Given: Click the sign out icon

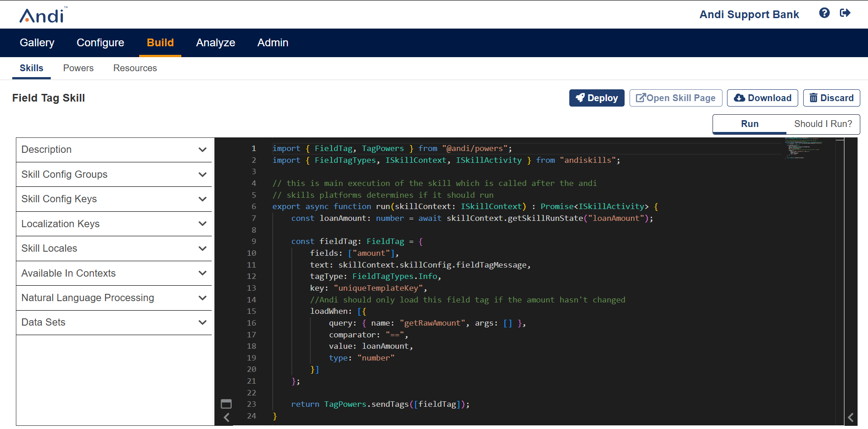Looking at the screenshot, I should click(x=845, y=13).
